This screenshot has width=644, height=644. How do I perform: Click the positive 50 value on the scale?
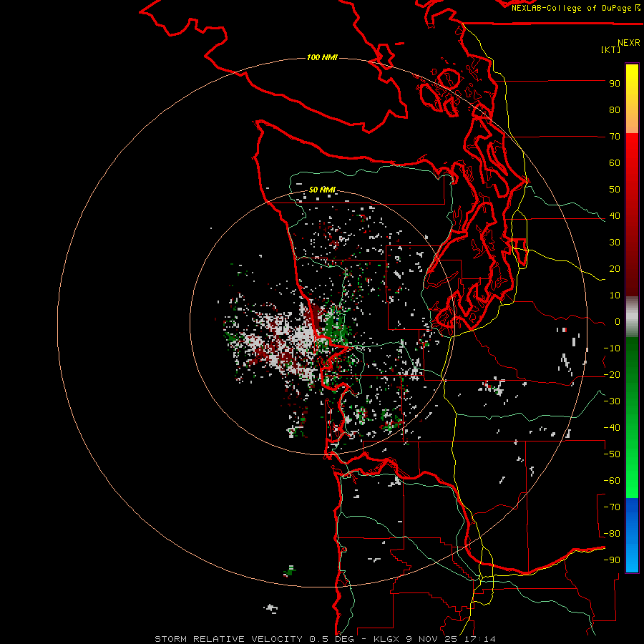(615, 190)
